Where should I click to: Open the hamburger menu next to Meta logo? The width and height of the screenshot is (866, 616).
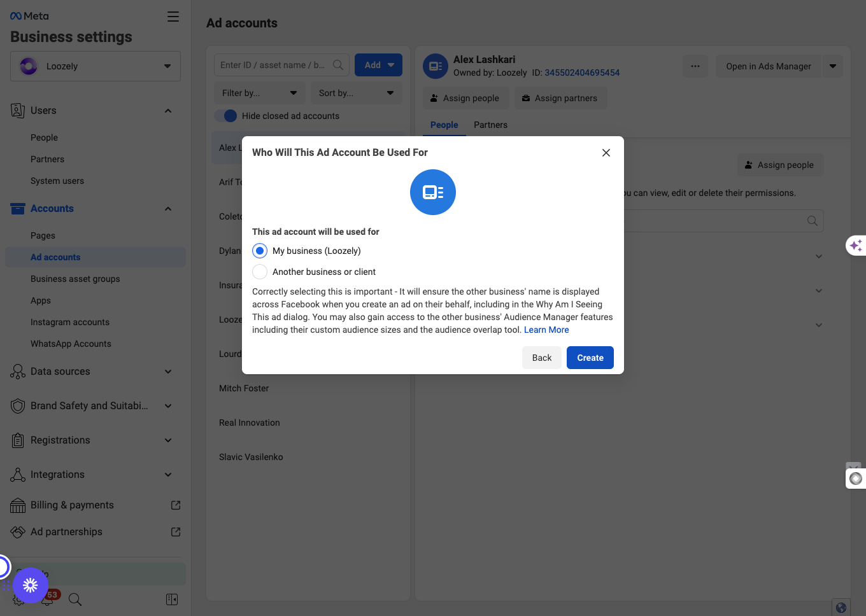pyautogui.click(x=173, y=17)
